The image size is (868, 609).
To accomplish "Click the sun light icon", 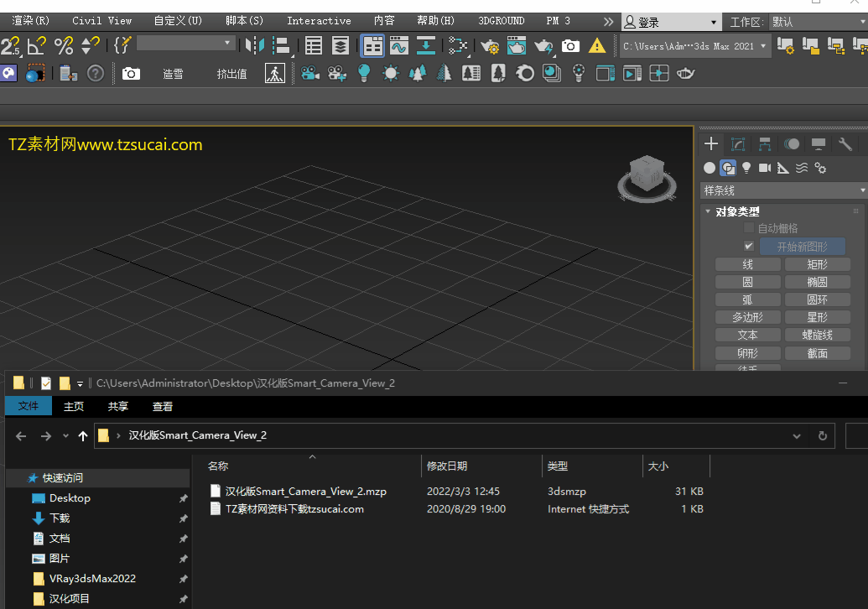I will tap(391, 73).
